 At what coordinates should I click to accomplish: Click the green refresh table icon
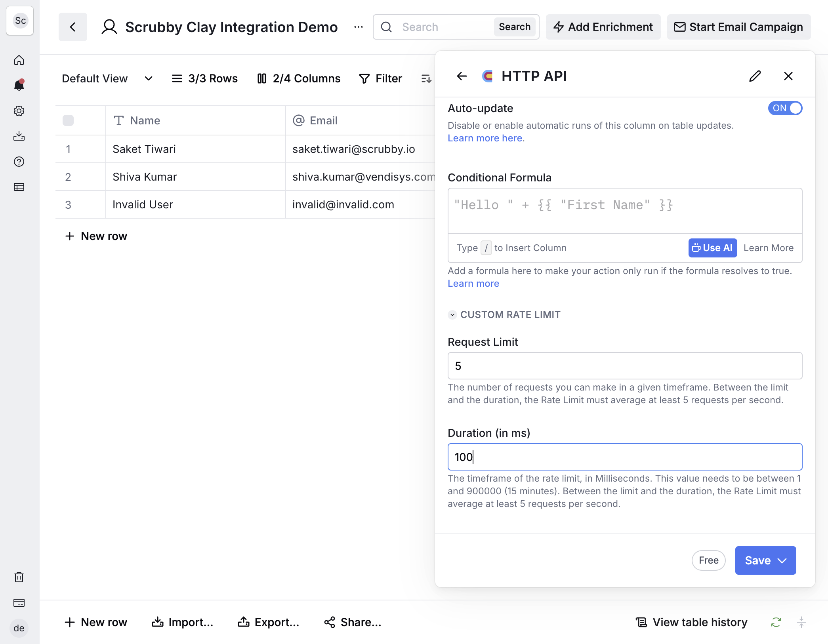(776, 622)
